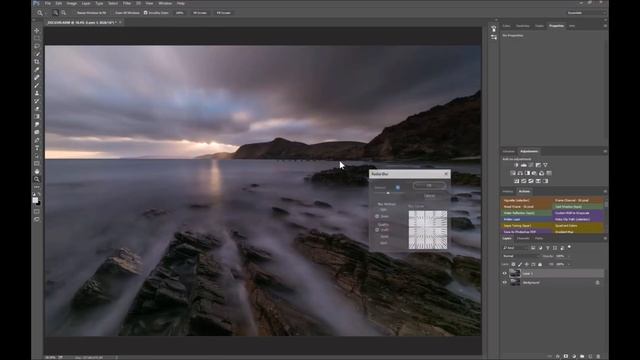Select Spin blur method radio button
The height and width of the screenshot is (360, 640).
coord(377,209)
